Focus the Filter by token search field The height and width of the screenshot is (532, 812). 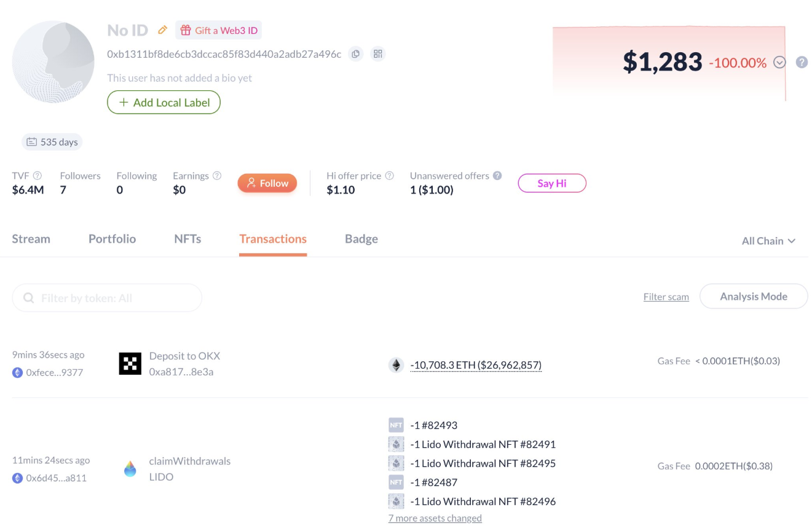click(x=107, y=298)
